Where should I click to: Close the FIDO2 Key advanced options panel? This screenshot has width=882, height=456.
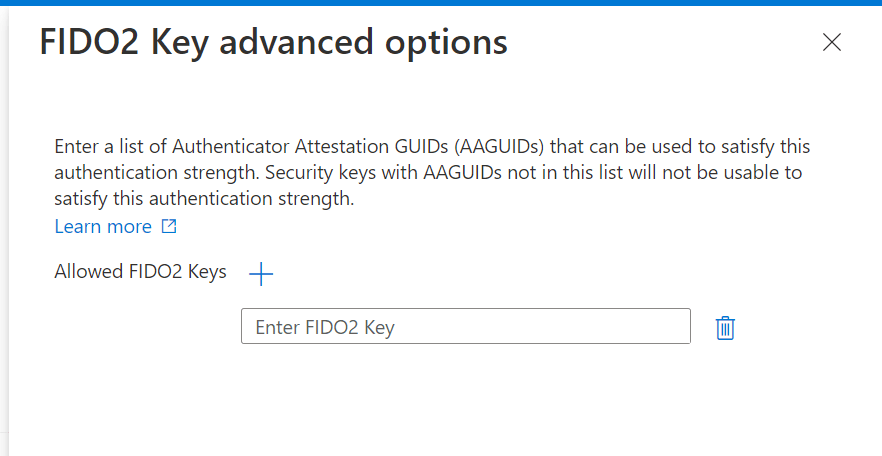tap(831, 42)
